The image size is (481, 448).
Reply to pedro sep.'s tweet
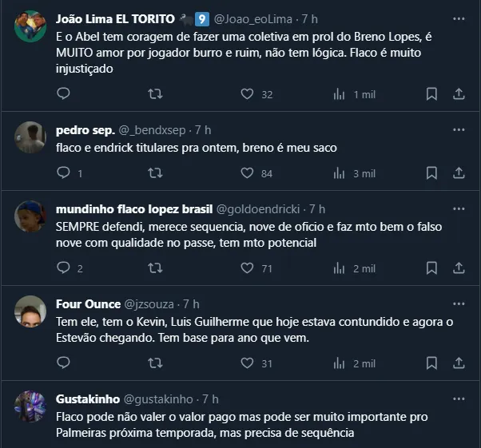point(64,173)
